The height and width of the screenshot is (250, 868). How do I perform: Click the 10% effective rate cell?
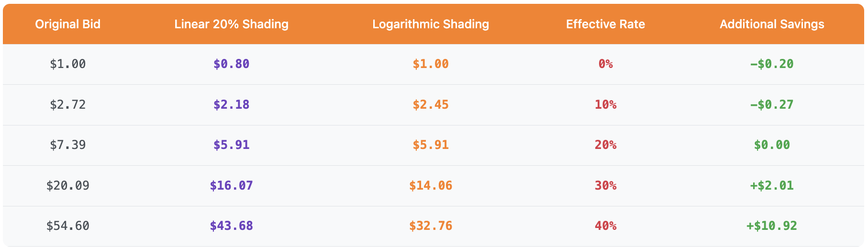point(605,104)
